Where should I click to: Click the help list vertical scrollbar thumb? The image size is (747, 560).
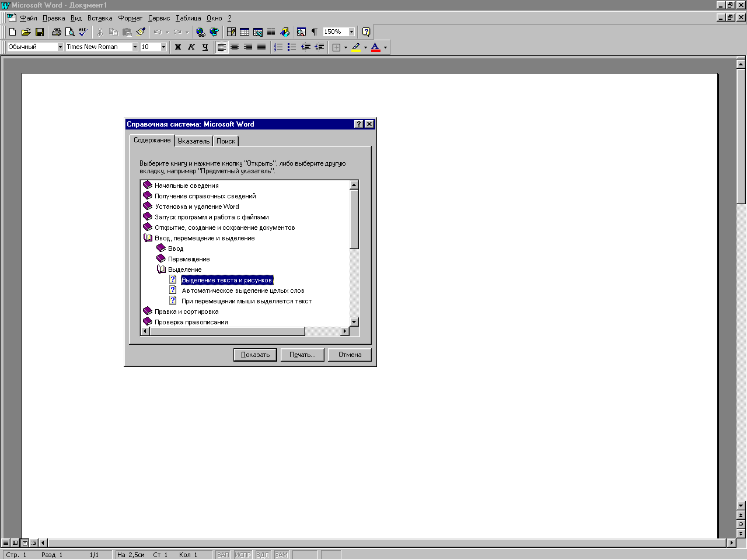[354, 219]
